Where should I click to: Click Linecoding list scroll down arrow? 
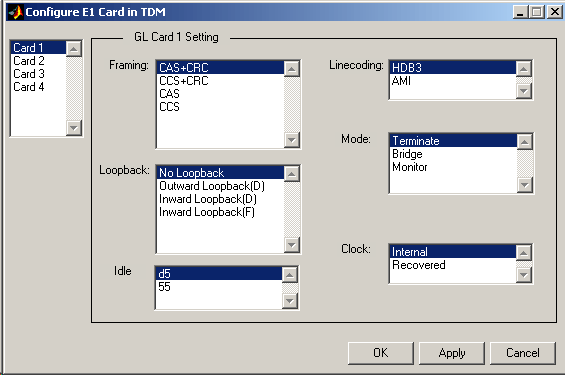point(524,91)
